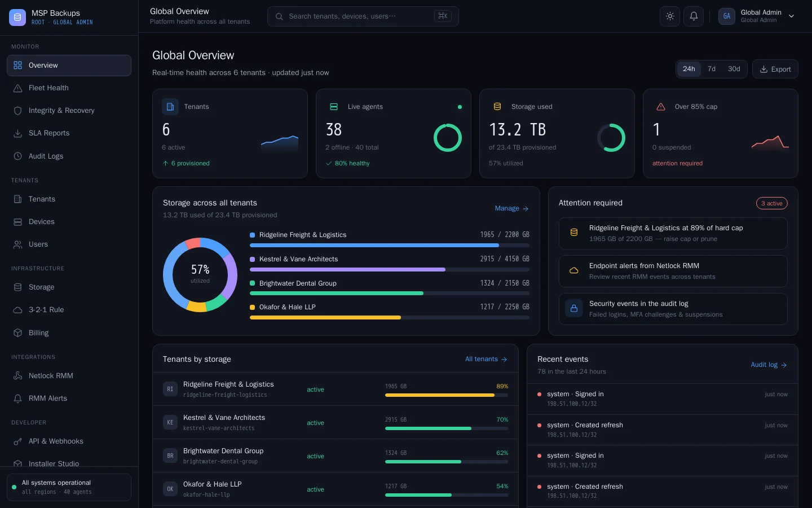Focus the search tenants, devices, users field

click(363, 16)
